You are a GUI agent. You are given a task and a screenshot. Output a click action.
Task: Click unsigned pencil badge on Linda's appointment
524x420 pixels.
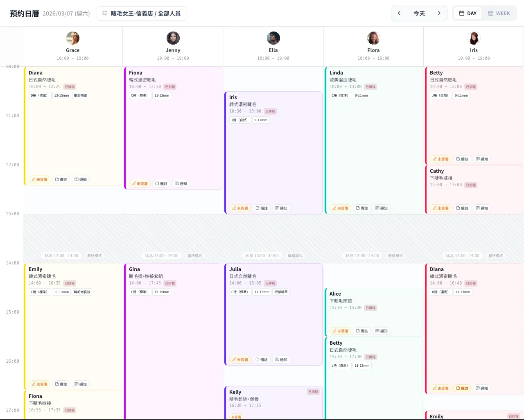(x=340, y=208)
